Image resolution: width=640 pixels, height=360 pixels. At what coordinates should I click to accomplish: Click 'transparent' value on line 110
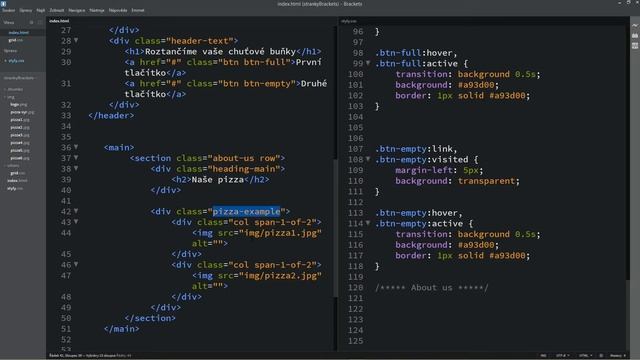point(486,180)
